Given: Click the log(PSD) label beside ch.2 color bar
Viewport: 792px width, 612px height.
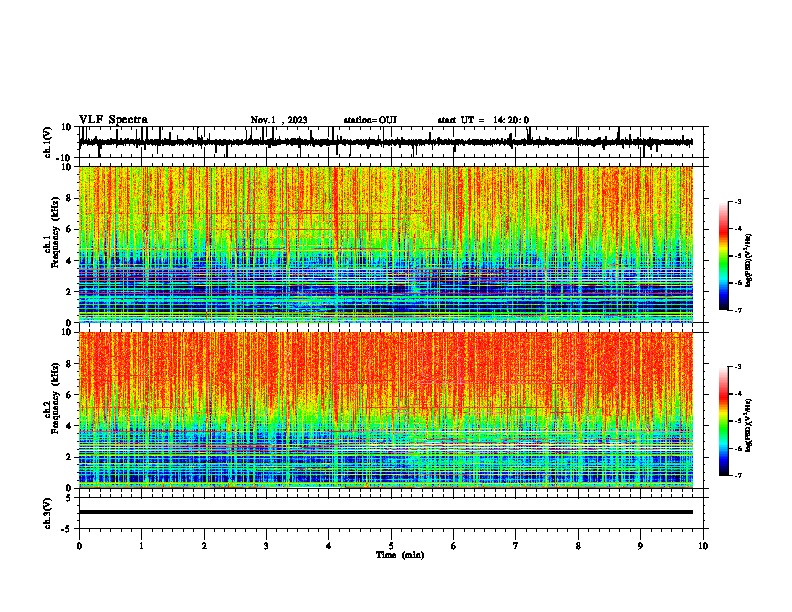Looking at the screenshot, I should tap(749, 425).
